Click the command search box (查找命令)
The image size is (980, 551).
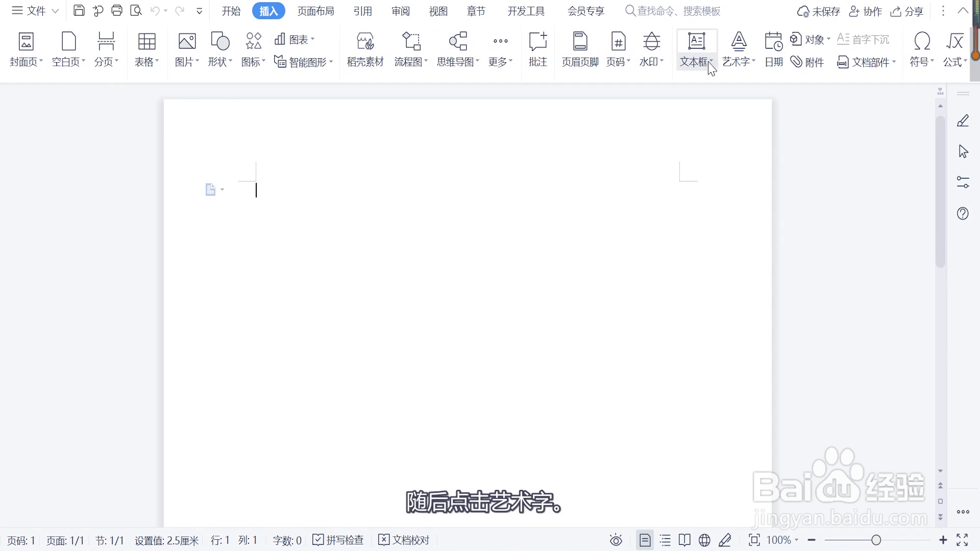pos(673,11)
